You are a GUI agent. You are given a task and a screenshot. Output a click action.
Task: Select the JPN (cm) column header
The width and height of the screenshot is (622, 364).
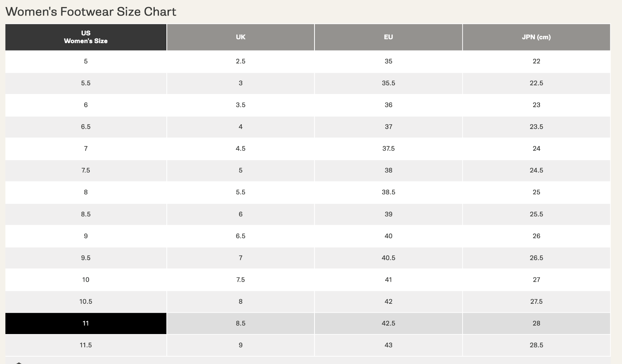[x=536, y=37]
